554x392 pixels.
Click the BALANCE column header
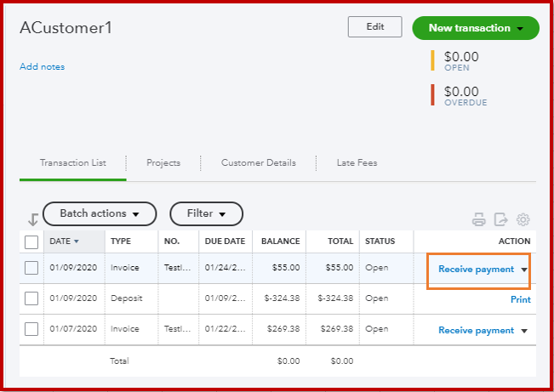click(x=281, y=241)
